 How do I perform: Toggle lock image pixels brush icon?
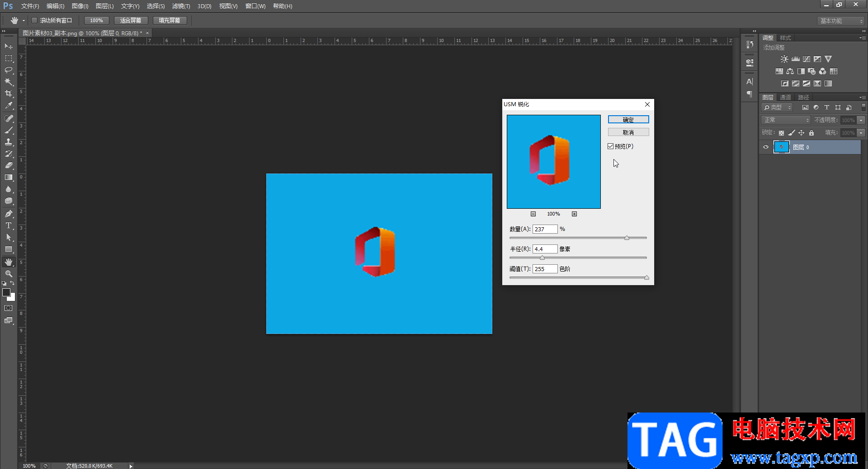coord(791,133)
